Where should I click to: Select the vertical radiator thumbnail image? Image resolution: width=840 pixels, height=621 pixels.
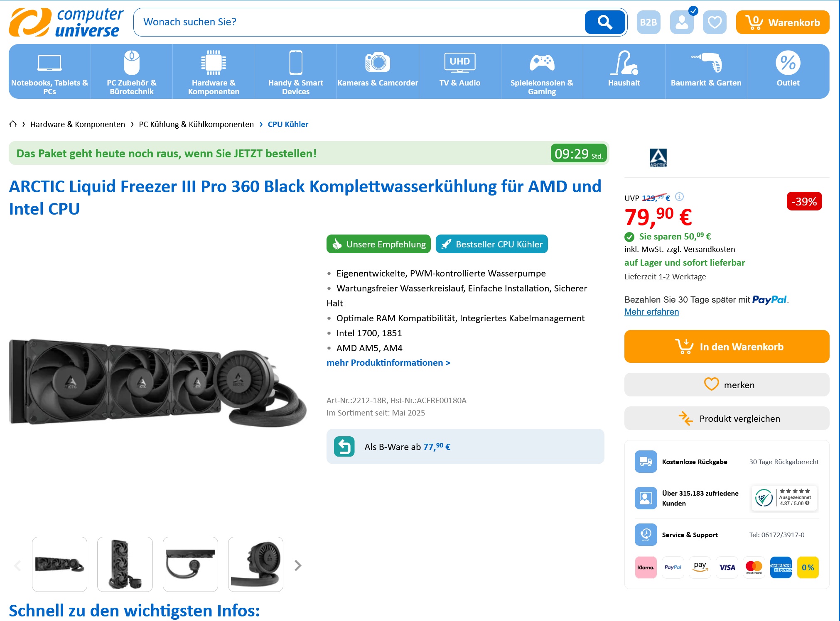[x=125, y=564]
